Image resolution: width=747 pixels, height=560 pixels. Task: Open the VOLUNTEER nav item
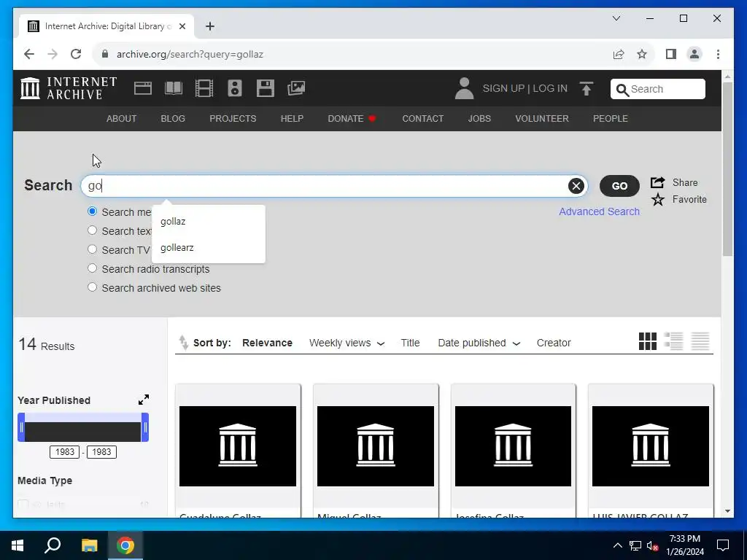[542, 119]
